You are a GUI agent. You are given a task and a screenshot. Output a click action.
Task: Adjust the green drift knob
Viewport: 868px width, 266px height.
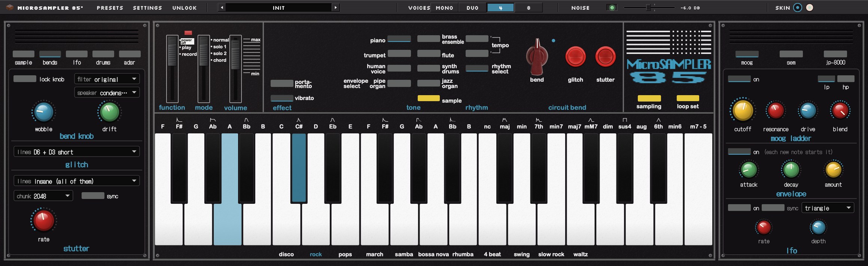[110, 112]
